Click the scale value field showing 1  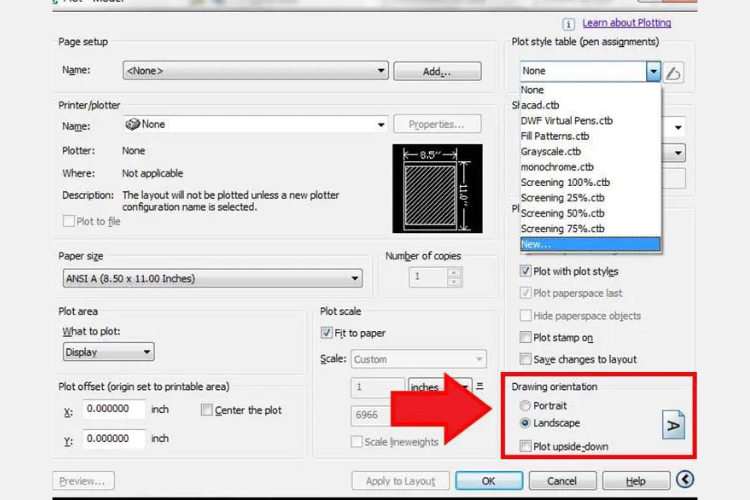378,387
